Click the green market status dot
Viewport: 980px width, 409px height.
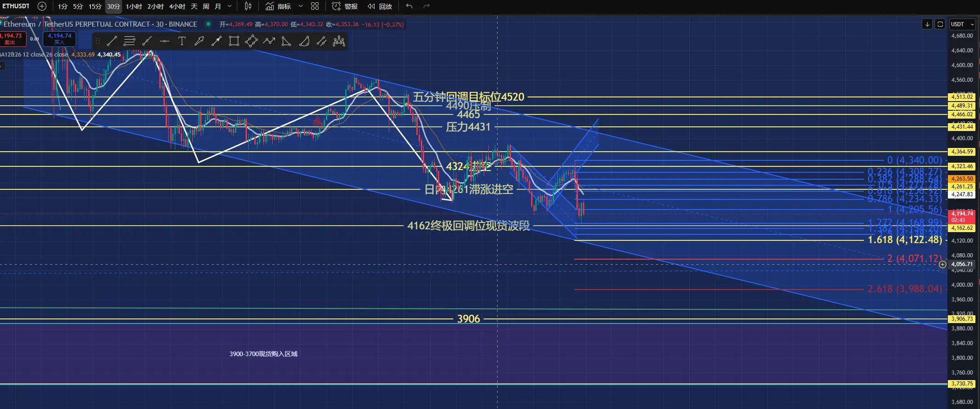209,24
